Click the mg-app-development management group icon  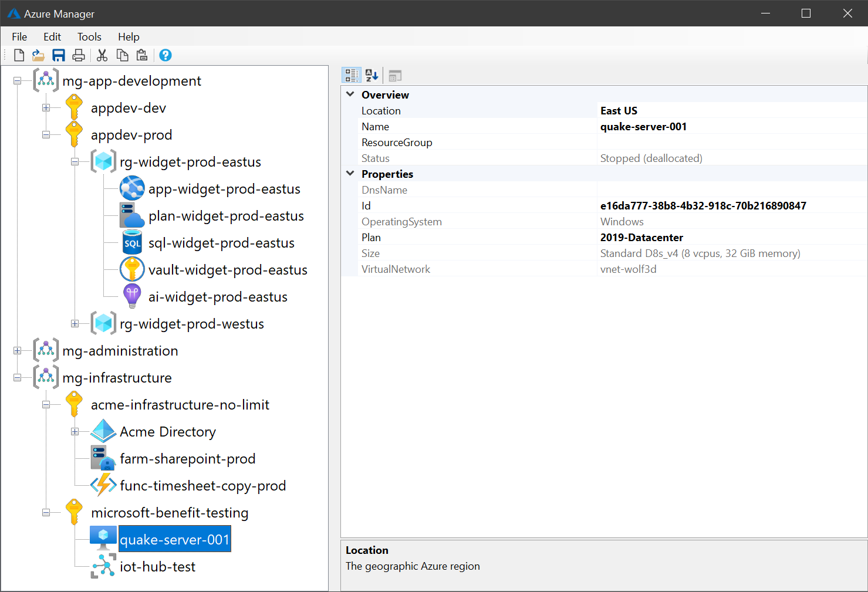[46, 80]
